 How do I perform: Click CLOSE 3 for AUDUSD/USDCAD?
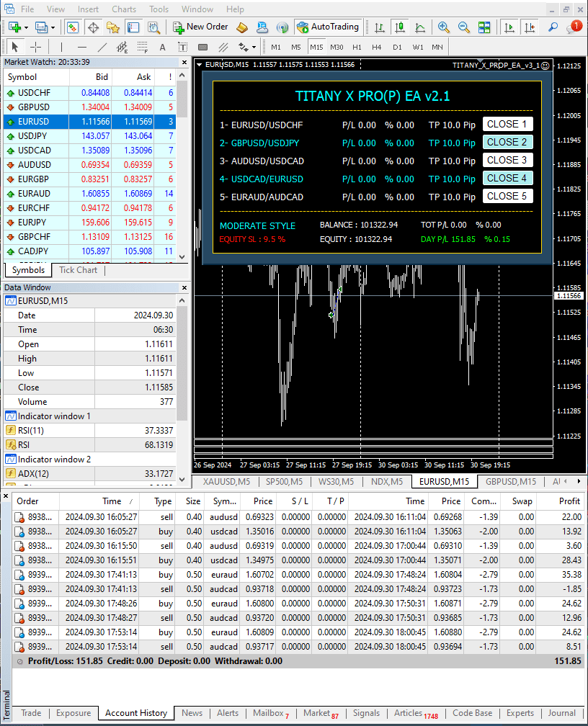(x=507, y=160)
